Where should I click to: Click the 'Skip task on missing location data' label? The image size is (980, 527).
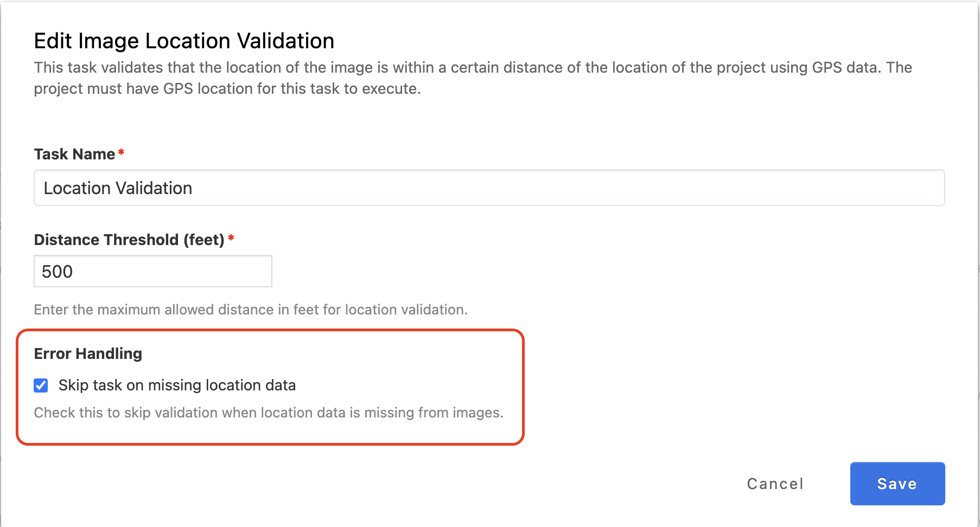(177, 385)
